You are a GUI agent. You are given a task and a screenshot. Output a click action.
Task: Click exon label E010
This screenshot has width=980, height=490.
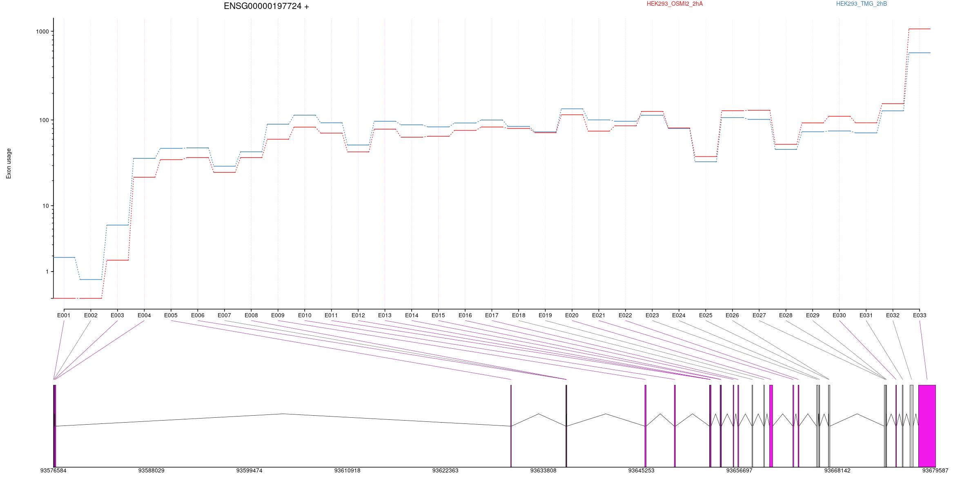click(305, 315)
